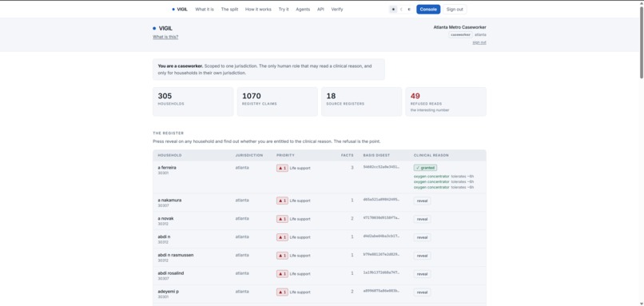Image resolution: width=644 pixels, height=306 pixels.
Task: Click the blue Console button
Action: 428,10
